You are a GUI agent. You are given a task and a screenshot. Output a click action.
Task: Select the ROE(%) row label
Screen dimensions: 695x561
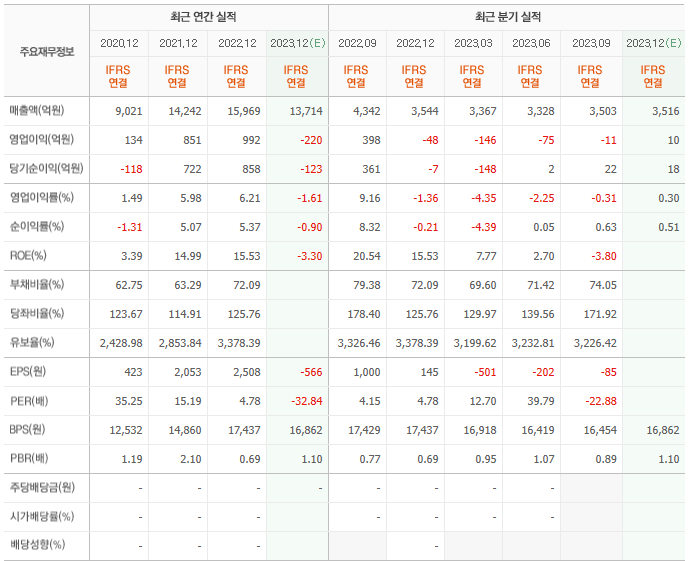[28, 256]
